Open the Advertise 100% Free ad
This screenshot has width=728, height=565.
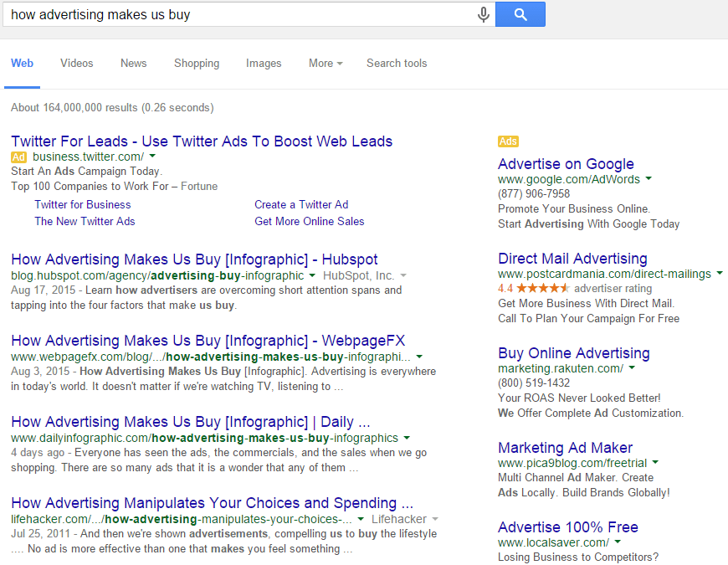pos(568,527)
